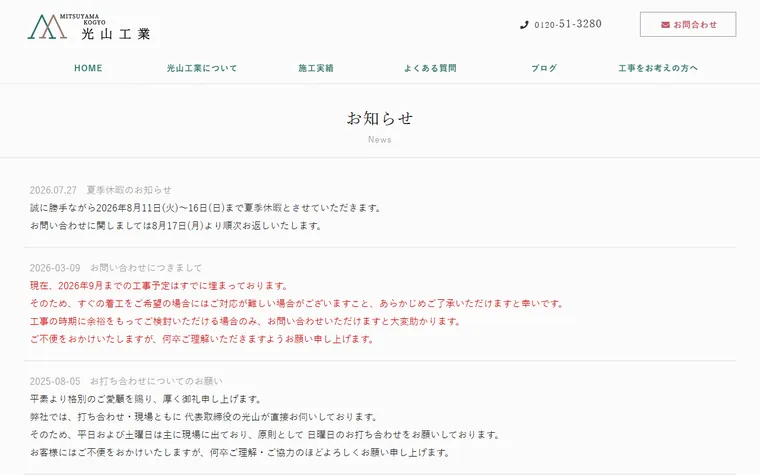Image resolution: width=760 pixels, height=475 pixels.
Task: Click red line starting ご不便をおかけいたしますが
Action: (x=202, y=339)
